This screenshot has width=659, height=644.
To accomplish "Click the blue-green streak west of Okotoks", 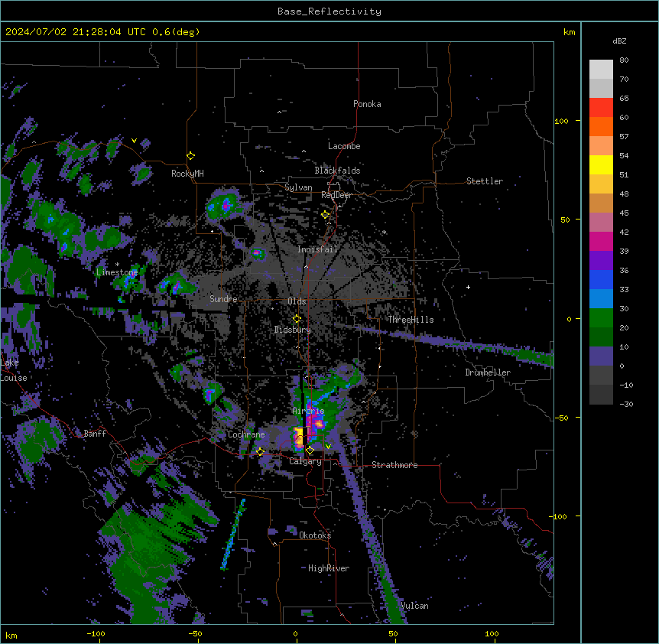I will click(x=233, y=534).
